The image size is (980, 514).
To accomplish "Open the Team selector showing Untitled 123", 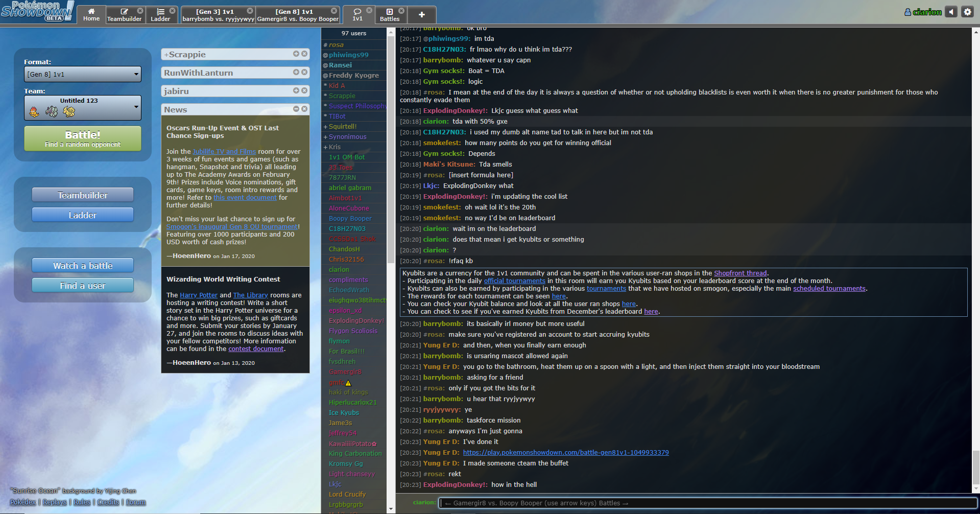I will click(83, 108).
